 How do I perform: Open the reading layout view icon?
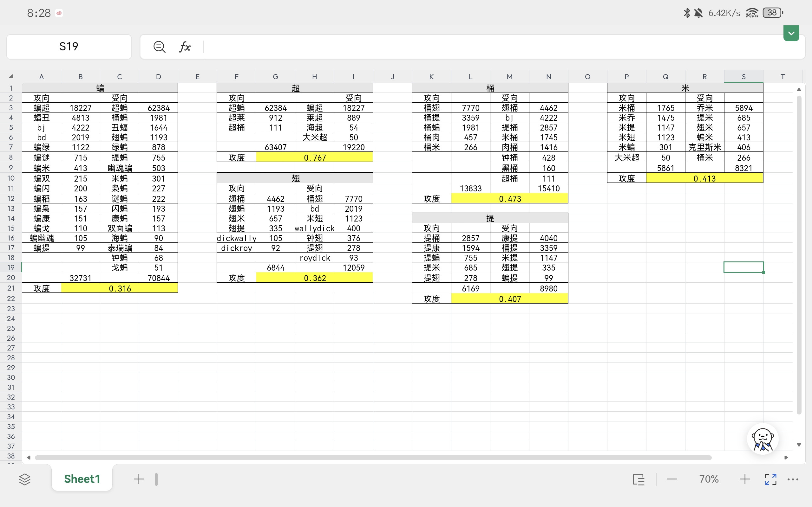[x=638, y=479]
